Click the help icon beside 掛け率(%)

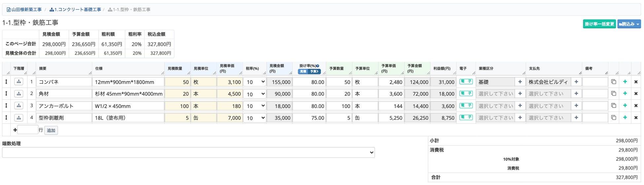[x=318, y=66]
